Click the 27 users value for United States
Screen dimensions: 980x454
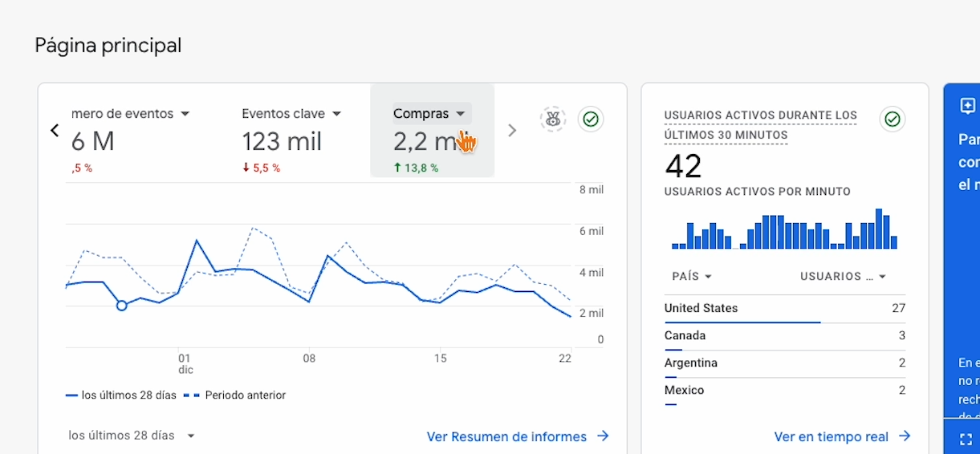898,308
